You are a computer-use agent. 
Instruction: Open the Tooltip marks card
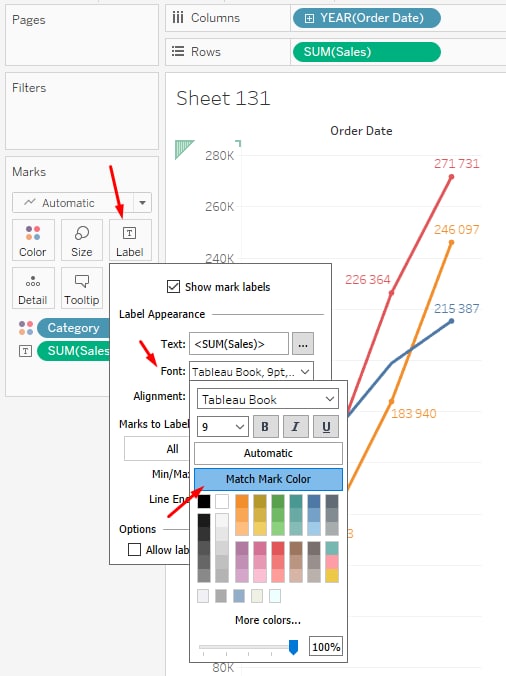pos(82,288)
